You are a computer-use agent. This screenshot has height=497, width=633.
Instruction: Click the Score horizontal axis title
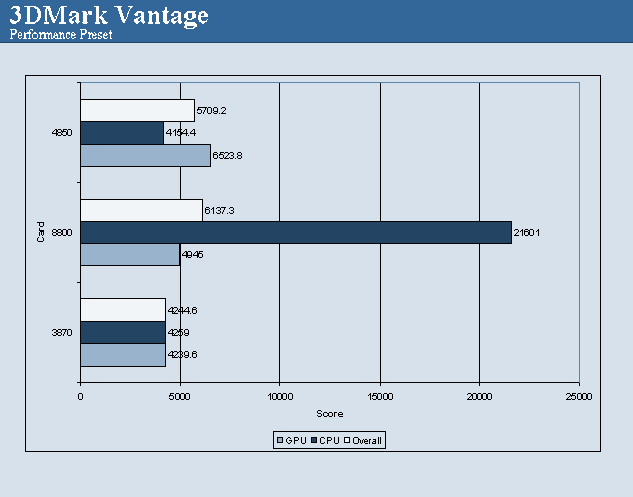pyautogui.click(x=330, y=414)
